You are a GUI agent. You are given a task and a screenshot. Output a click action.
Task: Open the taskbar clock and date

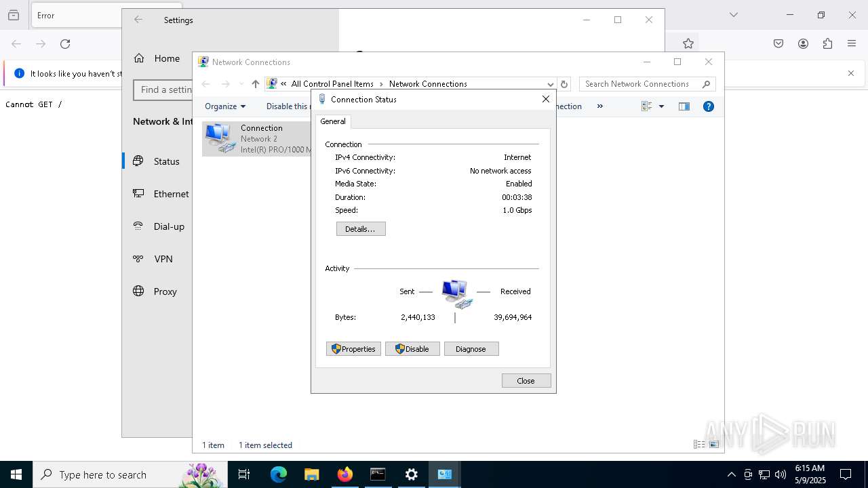click(810, 474)
